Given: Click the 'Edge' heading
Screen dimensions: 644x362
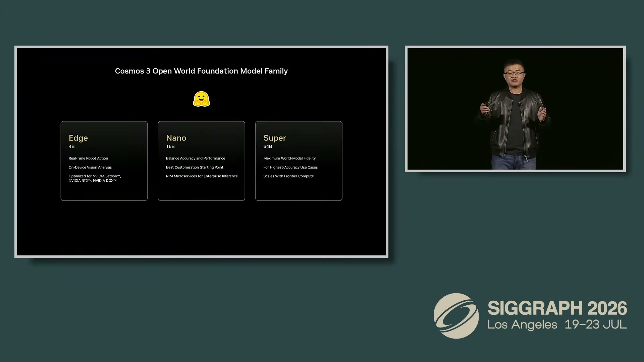Looking at the screenshot, I should pyautogui.click(x=78, y=138).
